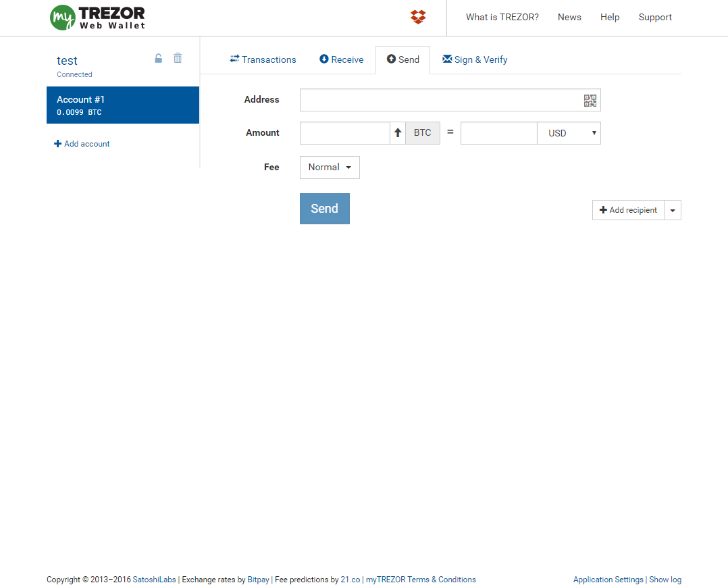Open the USD currency dropdown

(x=569, y=133)
